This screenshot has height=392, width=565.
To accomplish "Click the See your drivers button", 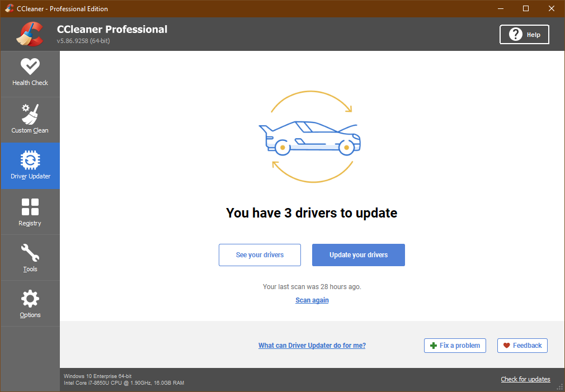I will (x=260, y=255).
